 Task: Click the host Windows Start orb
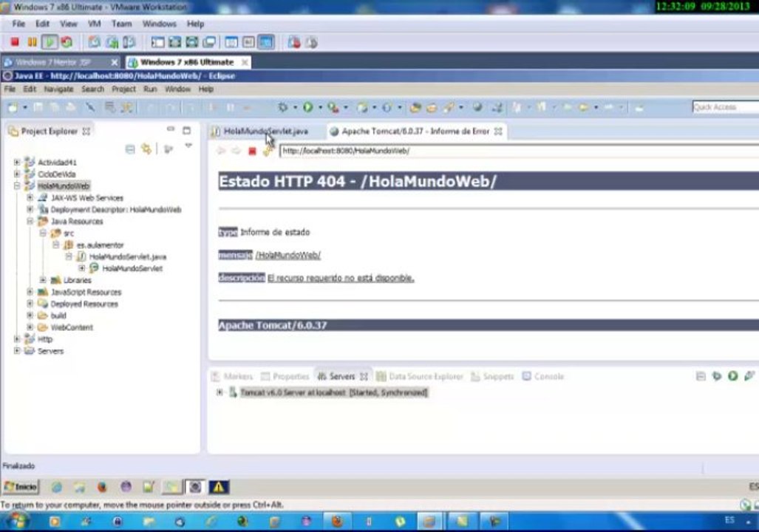click(18, 522)
